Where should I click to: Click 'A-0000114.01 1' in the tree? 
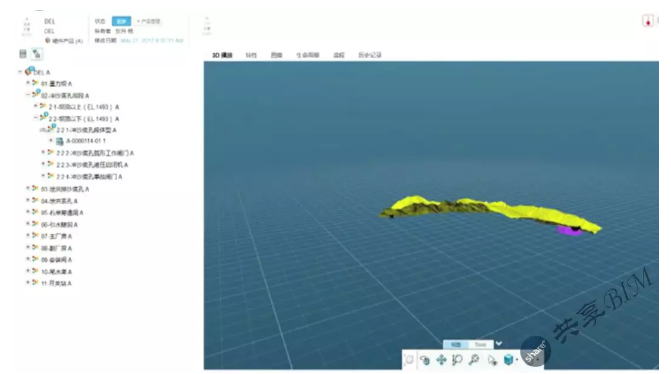tap(86, 141)
